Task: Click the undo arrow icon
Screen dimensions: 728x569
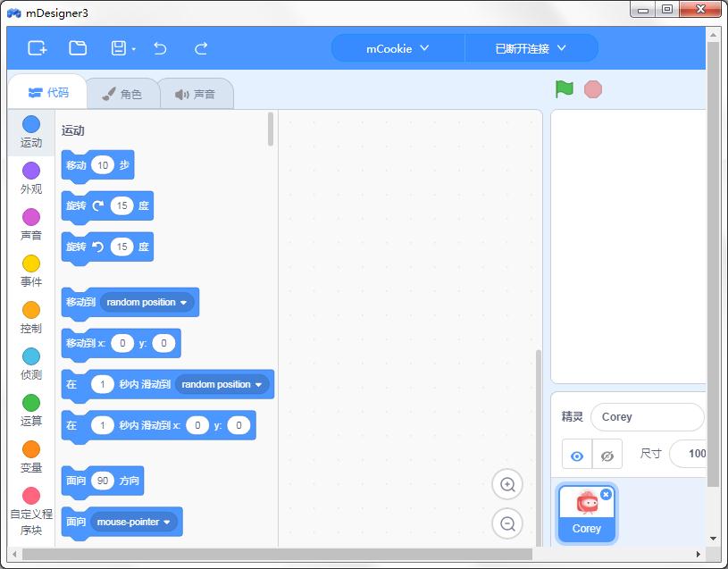Action: 160,48
